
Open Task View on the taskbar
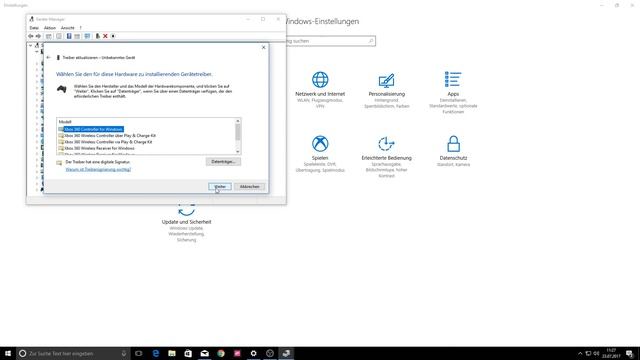pos(138,353)
